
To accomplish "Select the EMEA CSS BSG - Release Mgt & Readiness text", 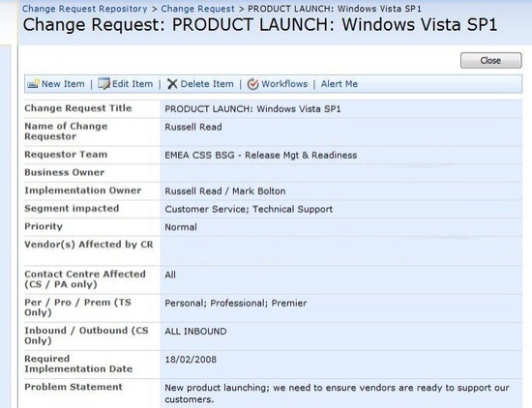I will (261, 155).
